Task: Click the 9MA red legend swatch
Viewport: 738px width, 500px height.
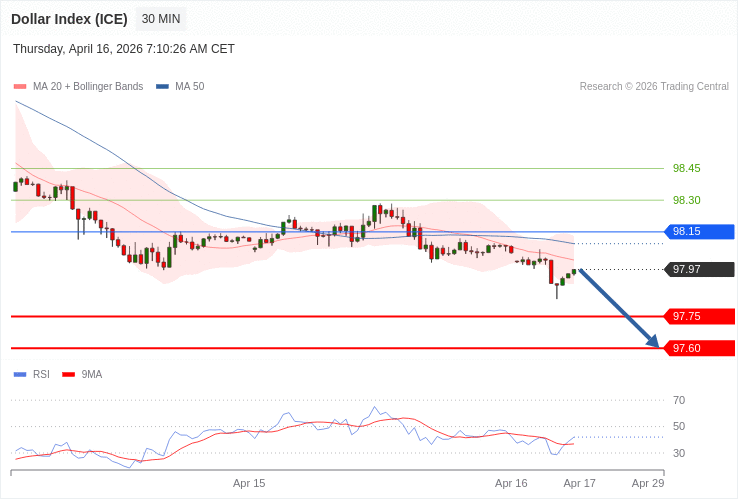Action: (69, 375)
